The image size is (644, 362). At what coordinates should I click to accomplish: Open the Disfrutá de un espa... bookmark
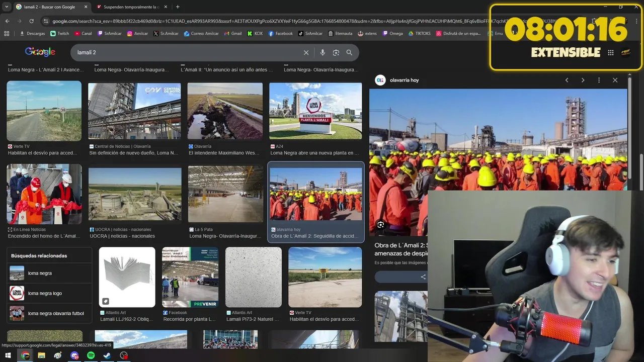(459, 34)
